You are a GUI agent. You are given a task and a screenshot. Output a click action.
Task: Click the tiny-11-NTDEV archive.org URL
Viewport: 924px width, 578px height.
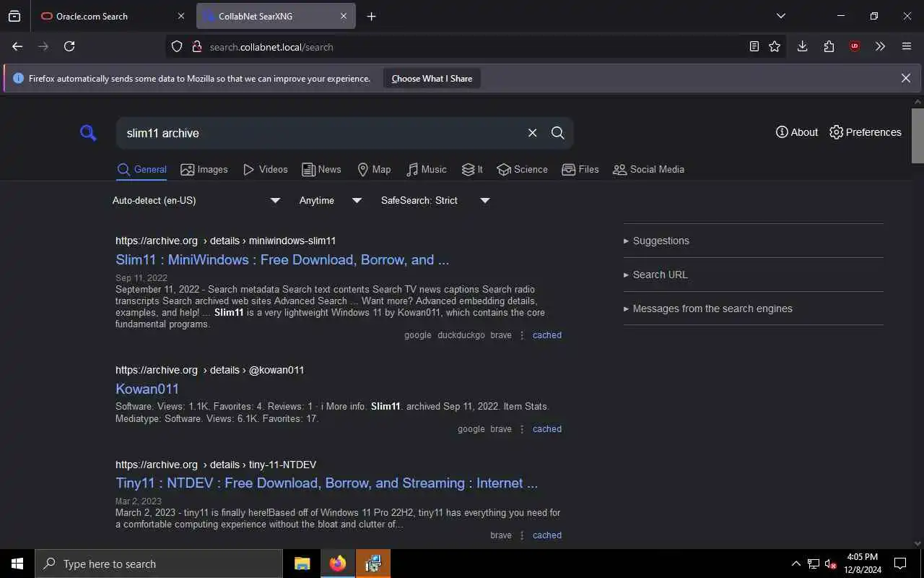(216, 465)
